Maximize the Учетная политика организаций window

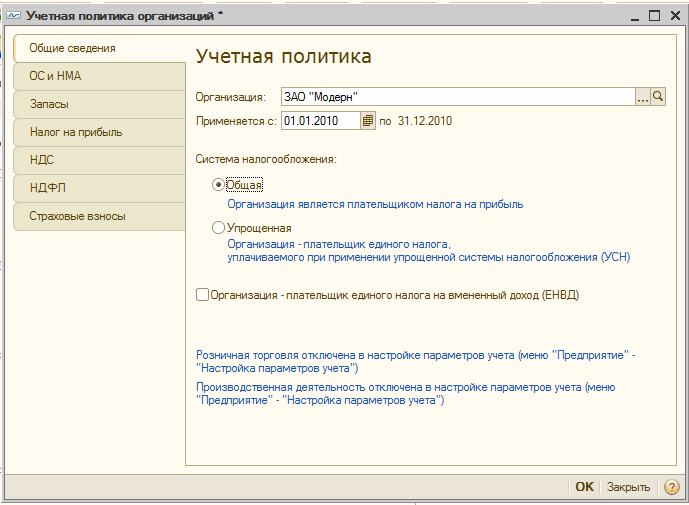click(x=654, y=16)
